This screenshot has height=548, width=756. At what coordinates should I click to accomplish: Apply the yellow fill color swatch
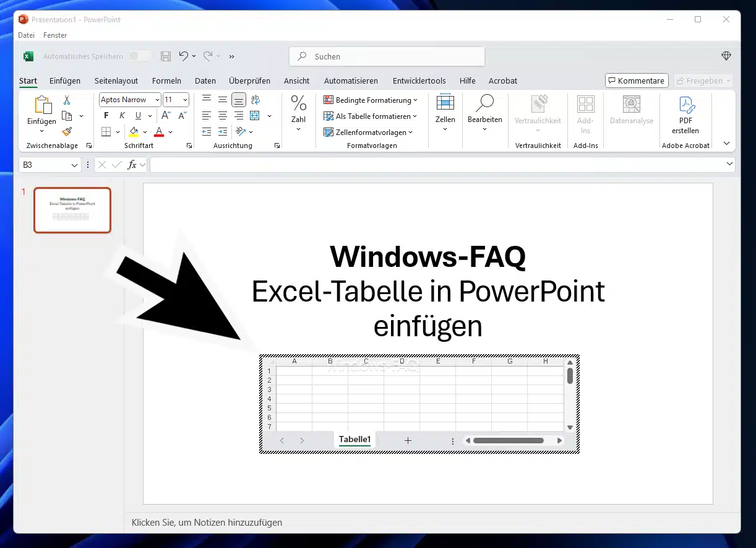tap(134, 132)
